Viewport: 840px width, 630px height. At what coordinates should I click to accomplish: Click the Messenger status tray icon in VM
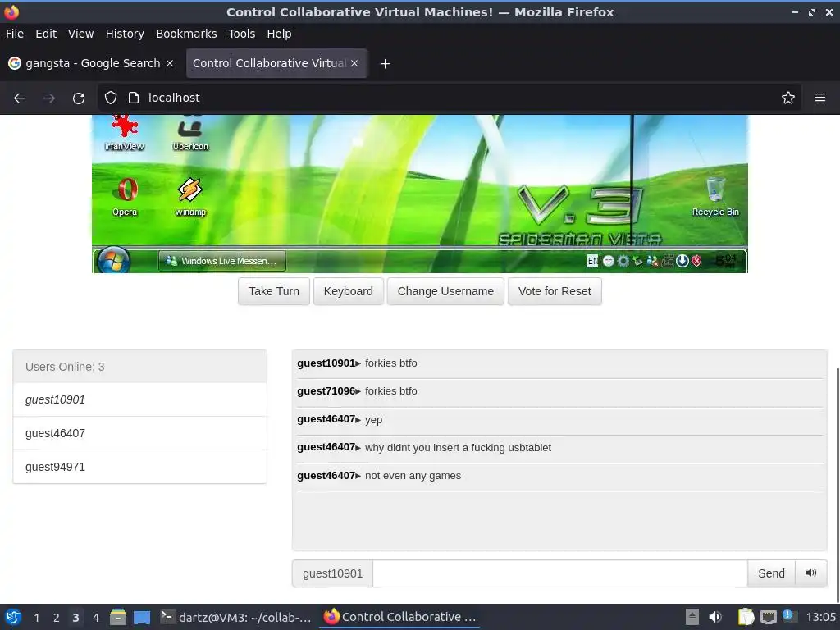click(652, 261)
